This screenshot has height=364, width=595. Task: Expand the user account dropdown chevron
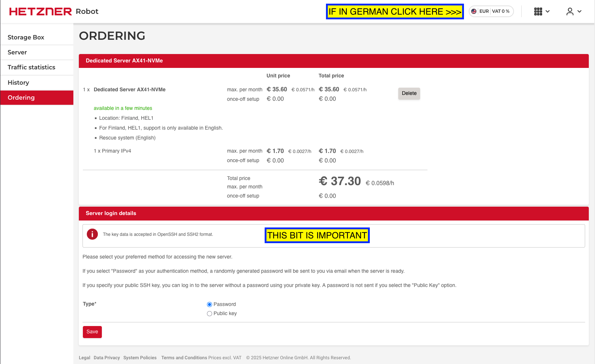pyautogui.click(x=579, y=12)
